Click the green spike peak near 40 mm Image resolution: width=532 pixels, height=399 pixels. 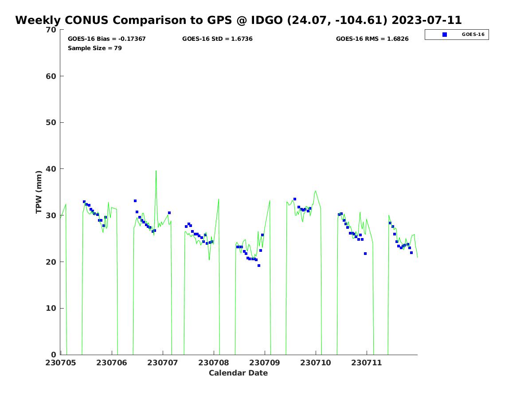coord(156,171)
